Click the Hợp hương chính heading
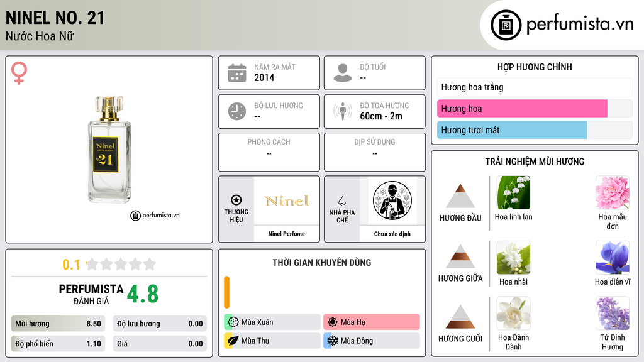Screen dimensions: 644x362 tap(535, 67)
